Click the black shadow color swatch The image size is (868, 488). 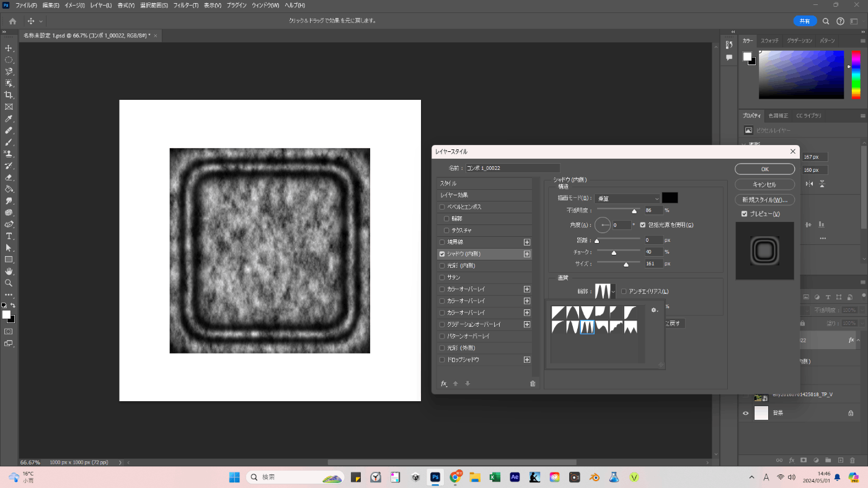point(670,198)
